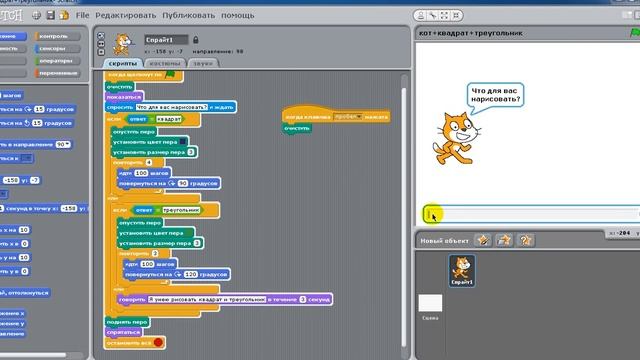Paint a new sprite (first star button)
Image resolution: width=640 pixels, height=360 pixels.
point(483,240)
